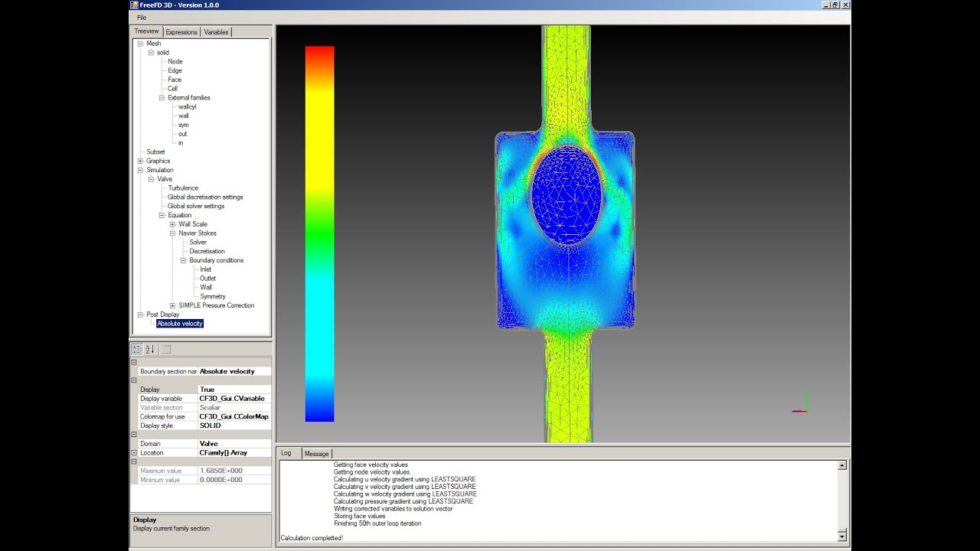Expand the Graphics tree node

click(x=140, y=161)
